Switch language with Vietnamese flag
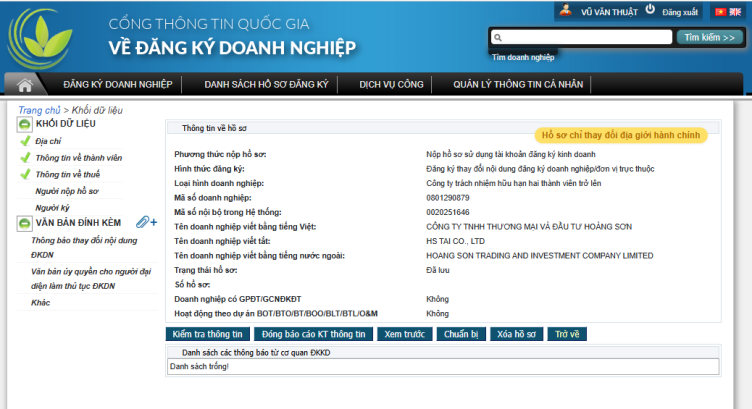This screenshot has width=752, height=409. click(719, 11)
